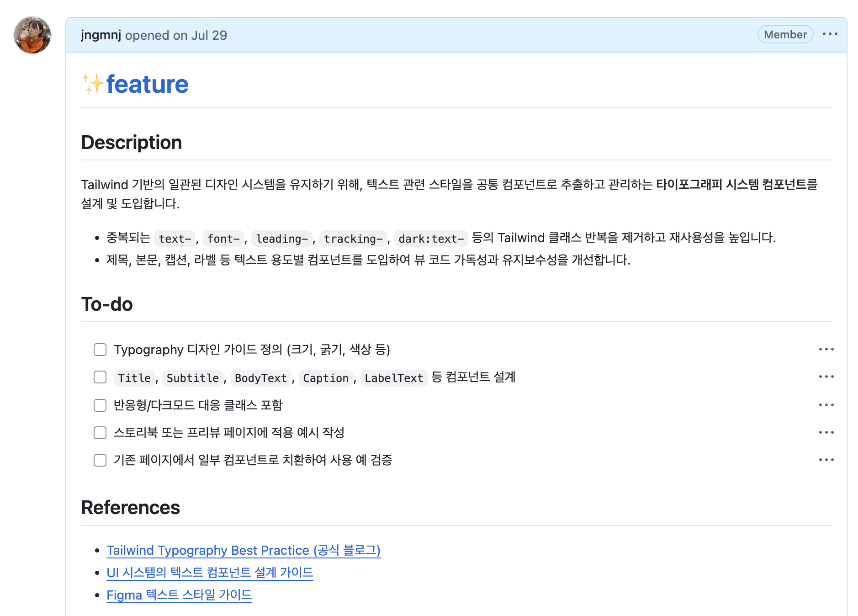Open options menu for Title, Subtitle components task
The height and width of the screenshot is (616, 858).
[x=826, y=377]
